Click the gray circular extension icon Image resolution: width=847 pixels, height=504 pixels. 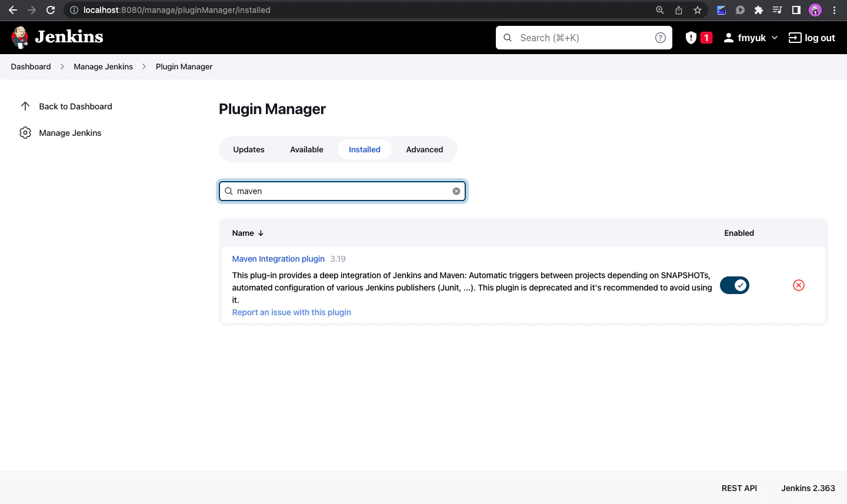pyautogui.click(x=740, y=10)
